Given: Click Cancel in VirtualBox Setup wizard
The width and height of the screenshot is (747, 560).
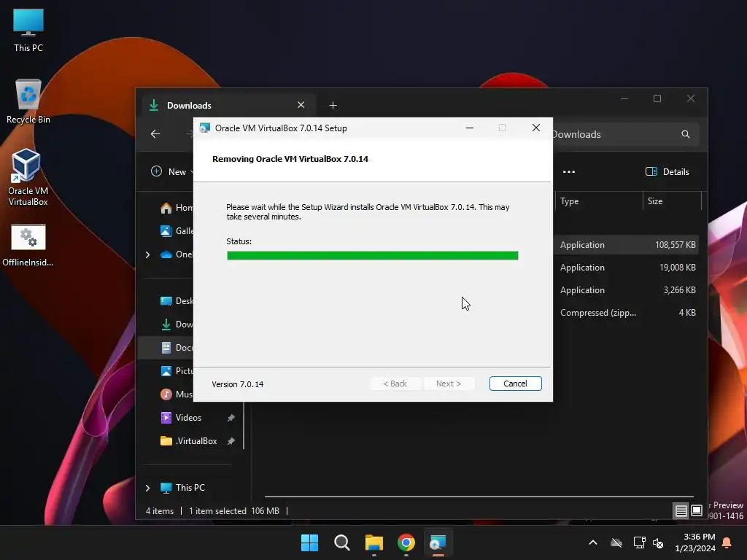Looking at the screenshot, I should point(515,384).
